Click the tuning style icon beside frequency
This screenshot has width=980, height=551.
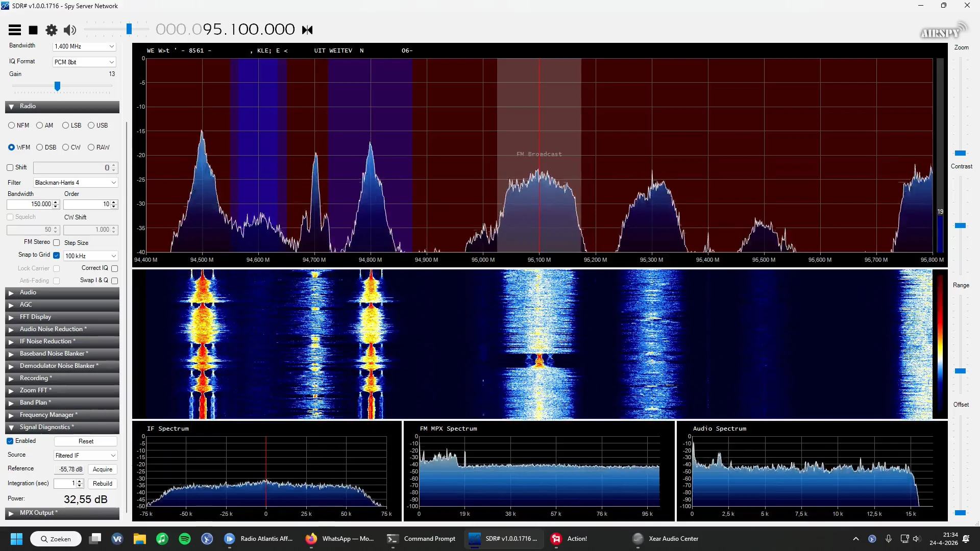(x=307, y=30)
